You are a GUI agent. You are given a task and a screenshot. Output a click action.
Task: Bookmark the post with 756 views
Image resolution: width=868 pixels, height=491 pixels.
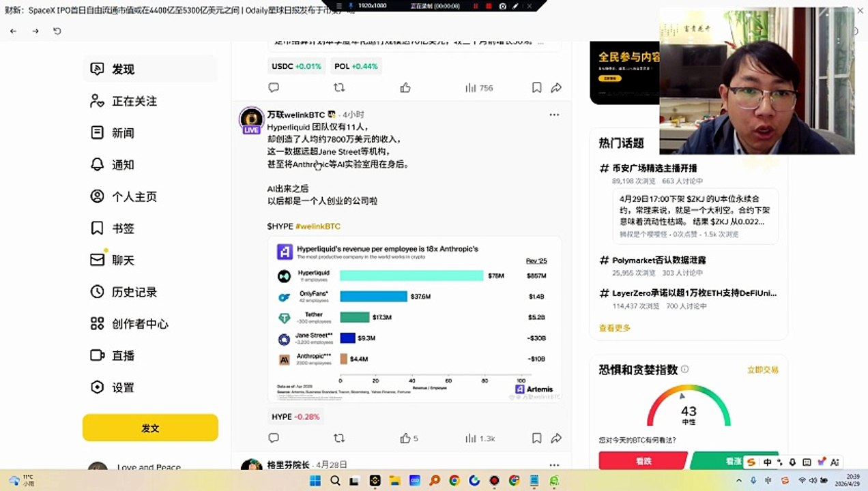(537, 87)
